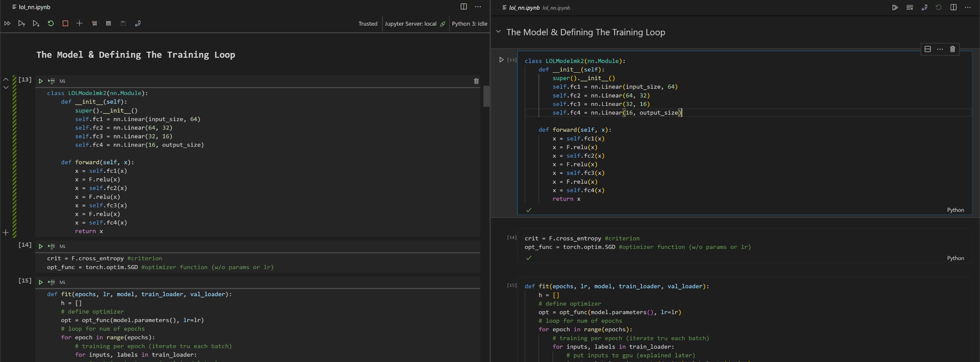Image resolution: width=980 pixels, height=362 pixels.
Task: Click Run cell and below icon in left toolbar
Action: [36, 24]
